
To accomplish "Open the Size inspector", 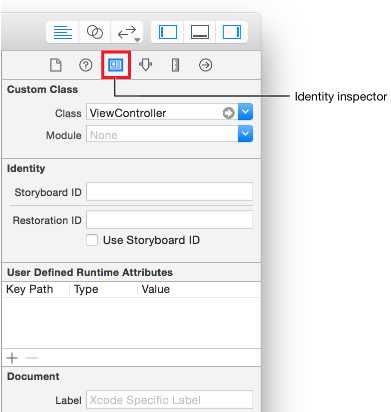I will point(176,65).
